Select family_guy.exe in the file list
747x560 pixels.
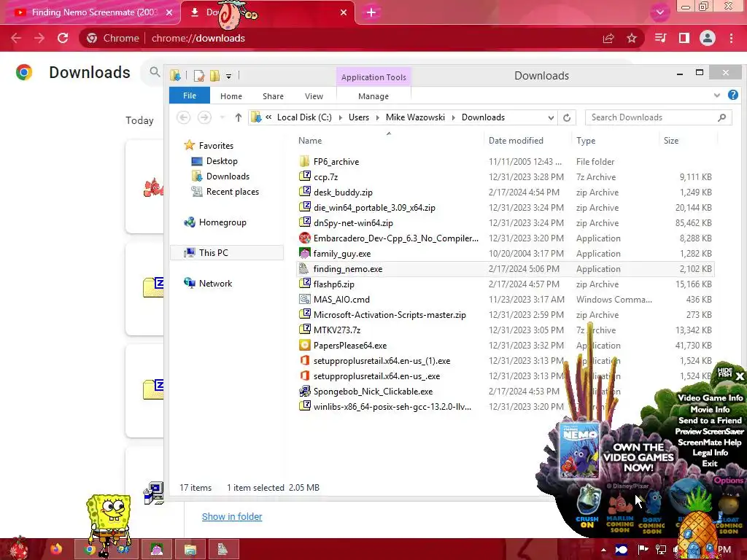pyautogui.click(x=341, y=254)
